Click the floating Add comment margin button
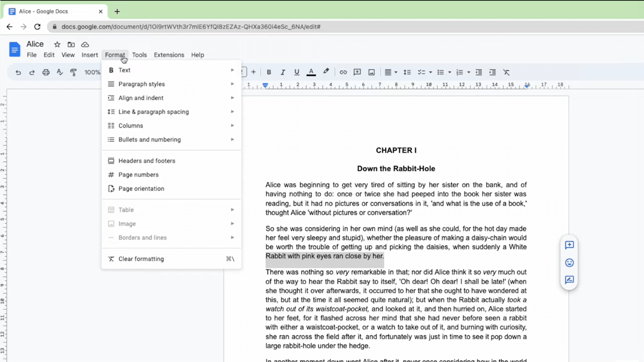The width and height of the screenshot is (644, 362). click(569, 245)
